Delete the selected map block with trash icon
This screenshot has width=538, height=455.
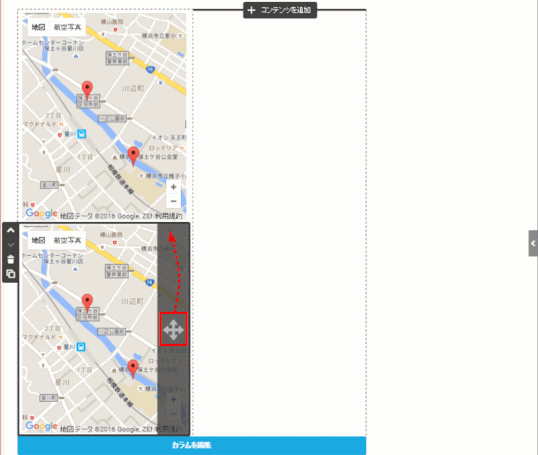point(11,259)
